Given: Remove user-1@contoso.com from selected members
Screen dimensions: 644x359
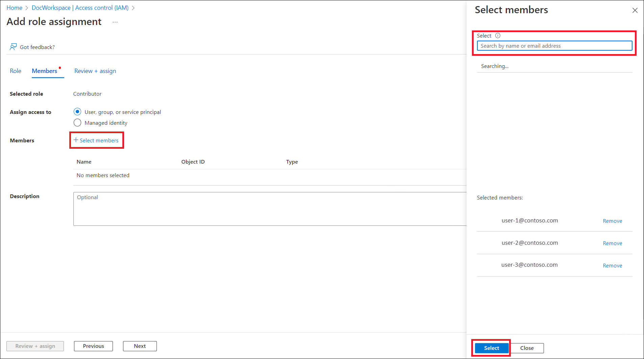Looking at the screenshot, I should (x=612, y=221).
